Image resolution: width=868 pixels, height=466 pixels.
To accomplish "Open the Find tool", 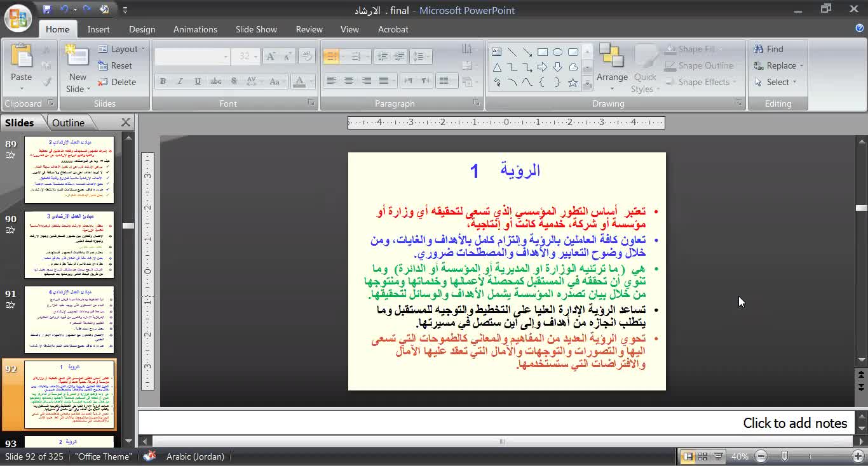I will coord(769,49).
